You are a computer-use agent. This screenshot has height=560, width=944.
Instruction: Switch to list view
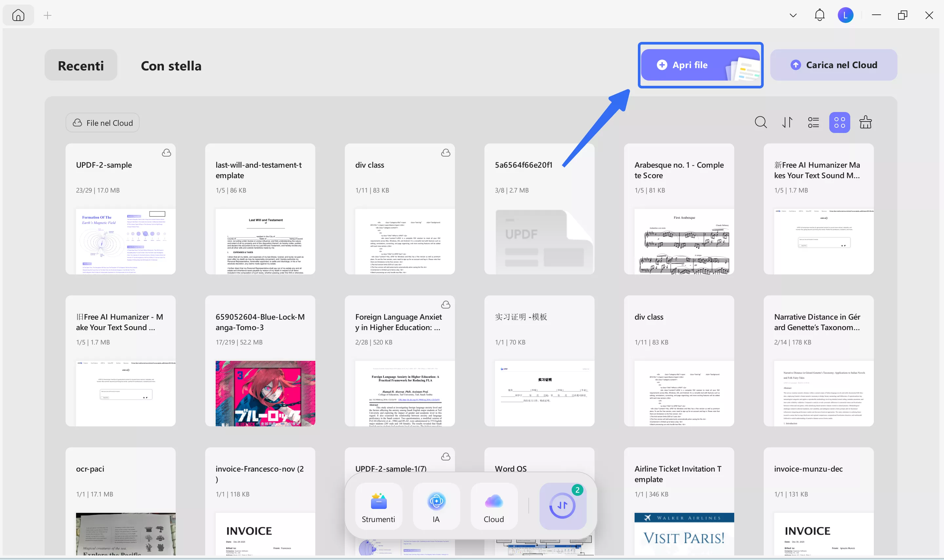tap(813, 122)
